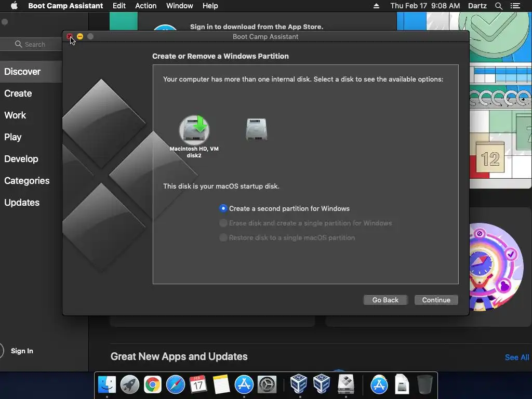Open the Action menu
The height and width of the screenshot is (399, 532).
pyautogui.click(x=146, y=6)
